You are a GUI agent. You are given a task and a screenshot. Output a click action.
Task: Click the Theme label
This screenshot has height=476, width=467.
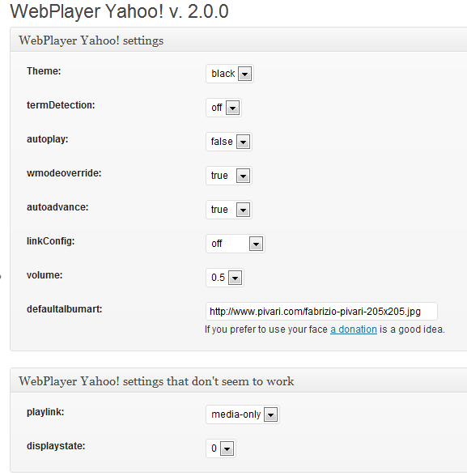pyautogui.click(x=44, y=71)
